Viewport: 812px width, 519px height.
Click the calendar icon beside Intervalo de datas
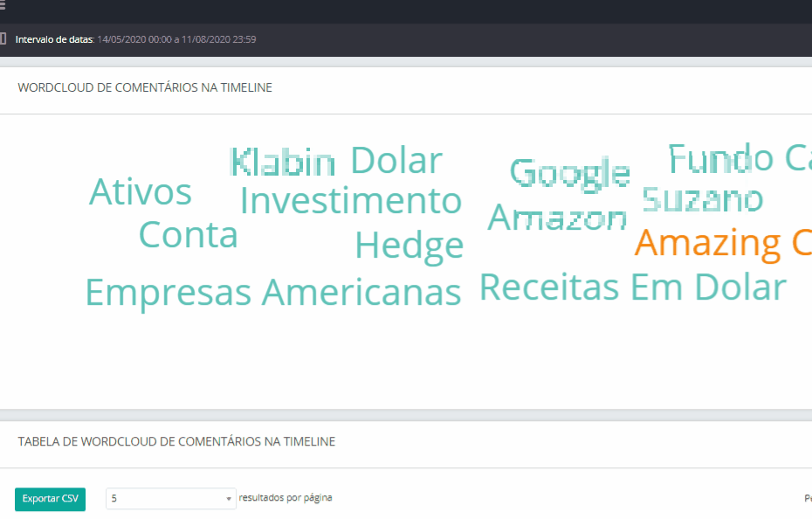(x=3, y=39)
